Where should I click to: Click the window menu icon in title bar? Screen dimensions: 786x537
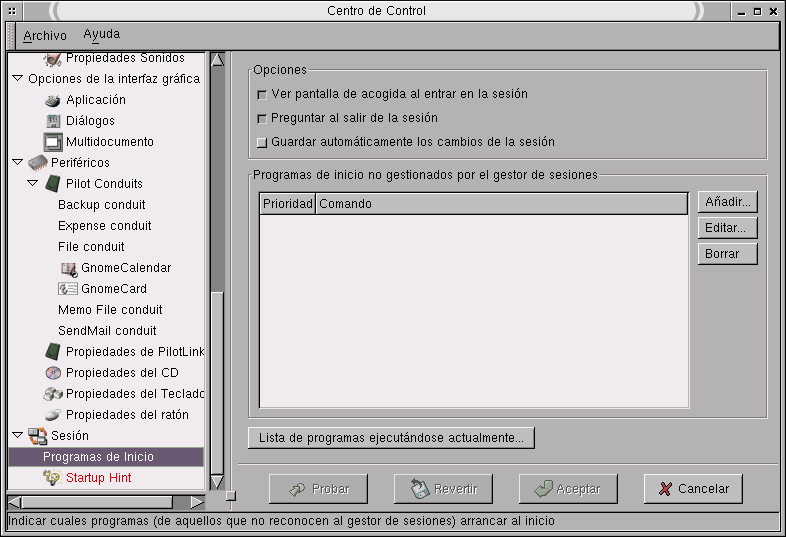(12, 11)
